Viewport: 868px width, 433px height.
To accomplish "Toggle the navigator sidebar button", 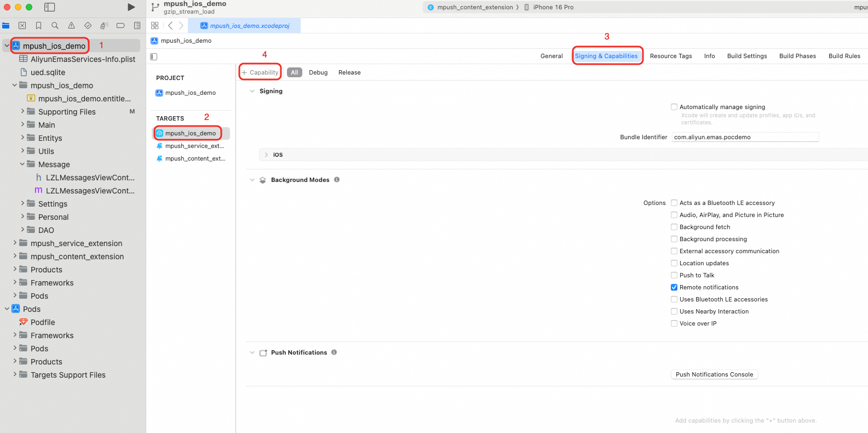I will pos(49,7).
